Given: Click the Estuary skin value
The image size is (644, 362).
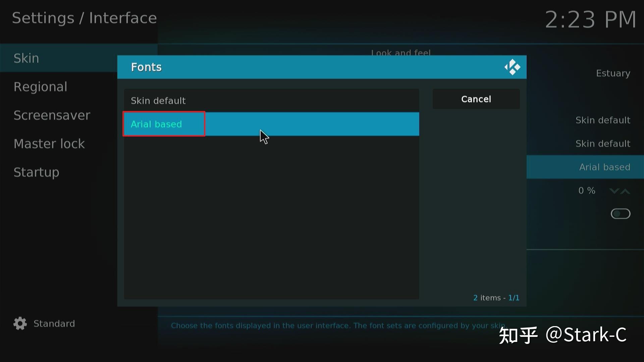Looking at the screenshot, I should tap(613, 73).
